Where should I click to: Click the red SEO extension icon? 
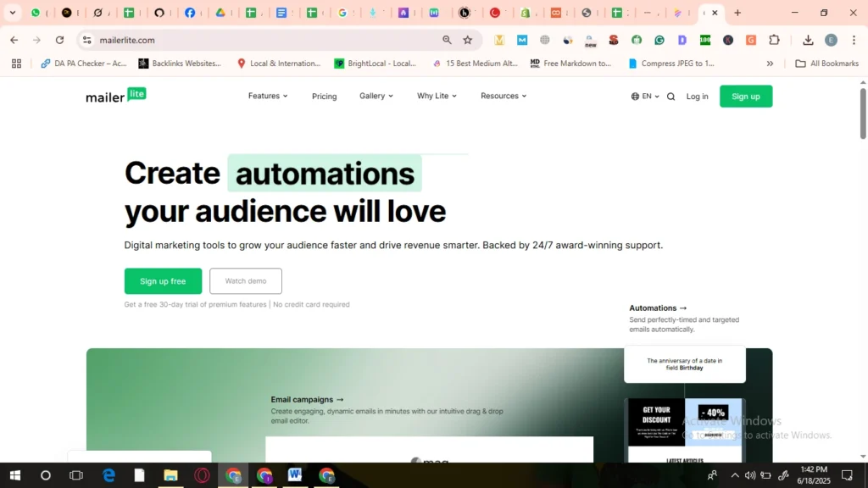pyautogui.click(x=614, y=40)
